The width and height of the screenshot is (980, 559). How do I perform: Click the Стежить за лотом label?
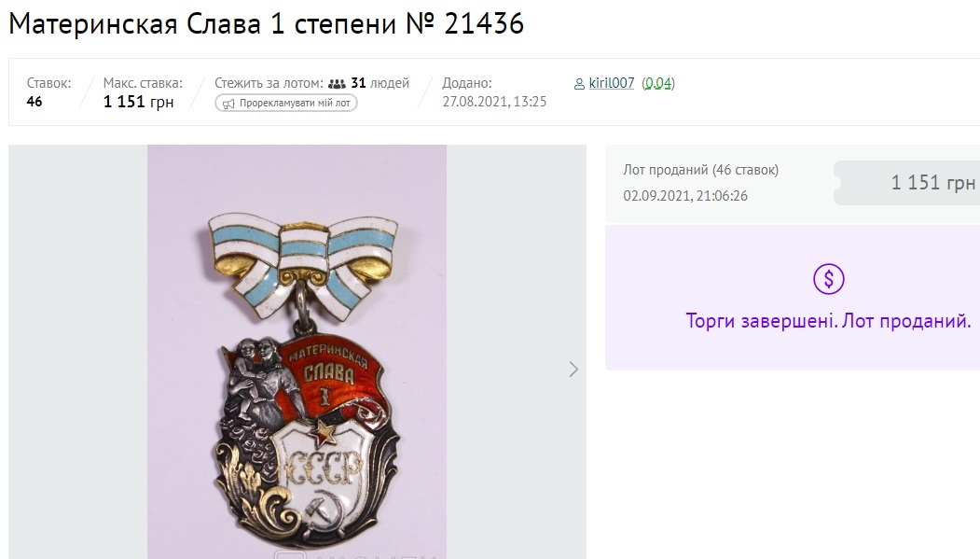click(269, 83)
